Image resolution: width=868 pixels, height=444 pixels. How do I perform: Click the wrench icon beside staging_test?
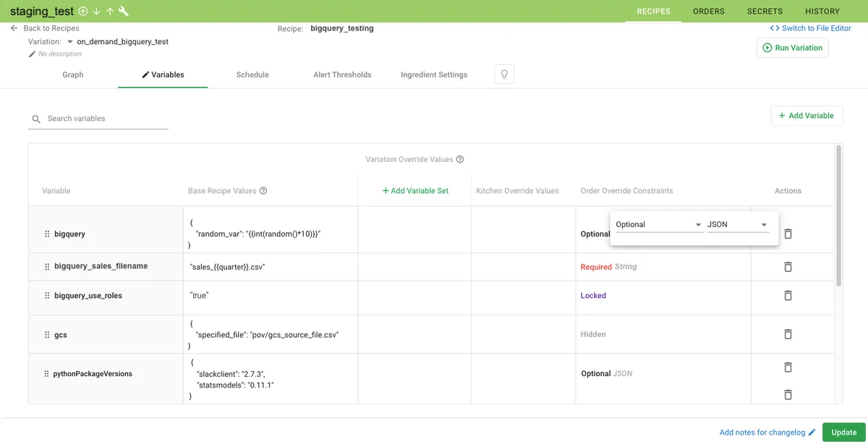pos(124,11)
